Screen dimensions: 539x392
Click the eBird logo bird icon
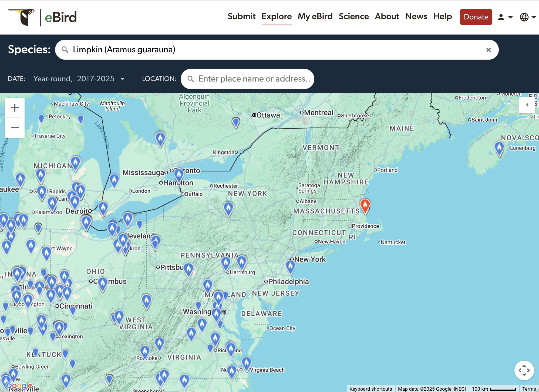(25, 17)
